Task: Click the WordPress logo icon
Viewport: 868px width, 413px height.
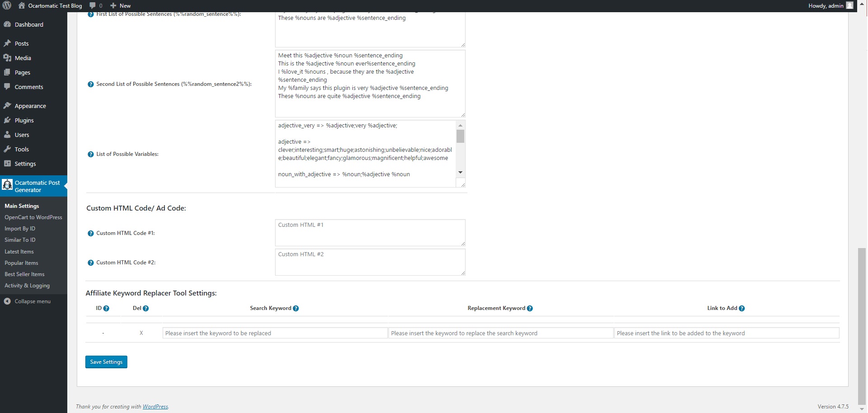Action: [7, 6]
